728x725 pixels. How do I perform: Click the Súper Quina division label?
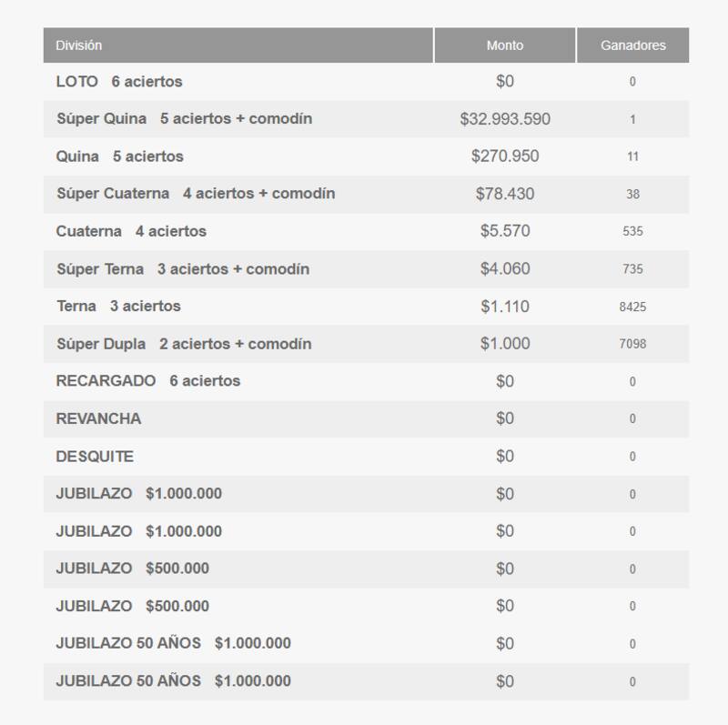(185, 119)
